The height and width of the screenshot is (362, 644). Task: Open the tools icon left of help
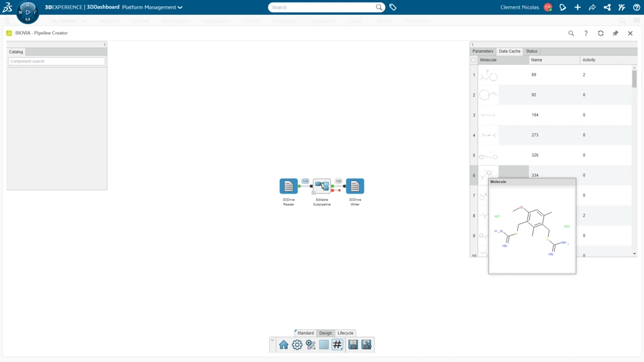click(x=622, y=7)
